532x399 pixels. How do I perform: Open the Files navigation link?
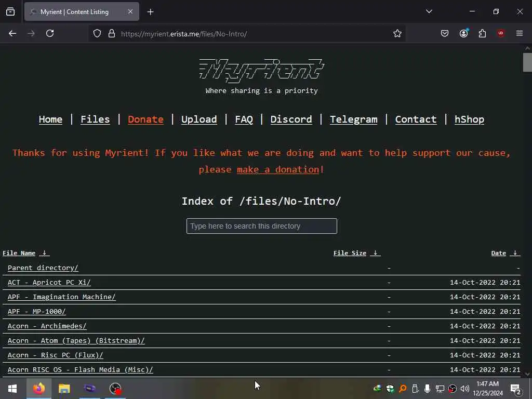click(x=95, y=119)
